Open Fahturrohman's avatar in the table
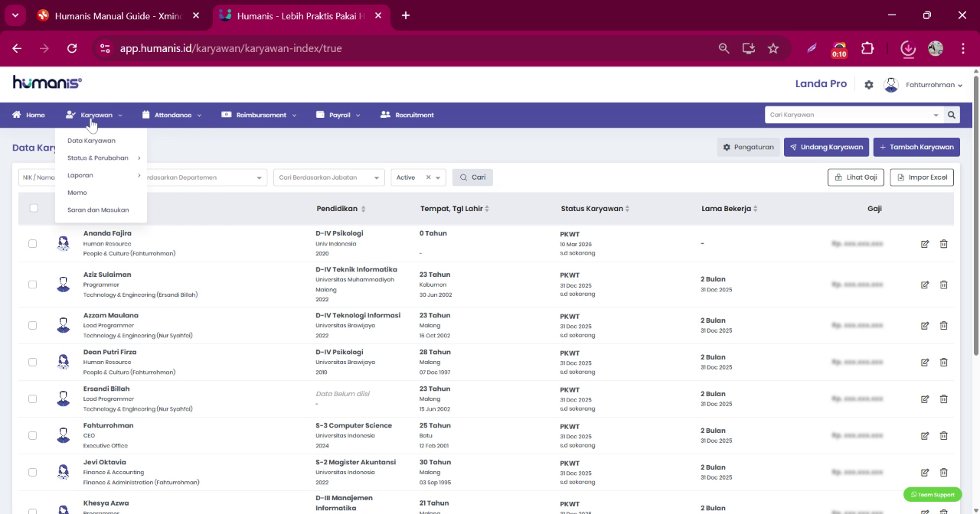This screenshot has width=980, height=514. coord(64,435)
